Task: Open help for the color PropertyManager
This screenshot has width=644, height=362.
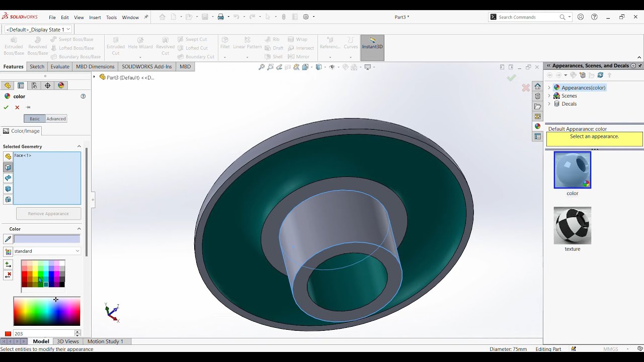Action: (83, 96)
